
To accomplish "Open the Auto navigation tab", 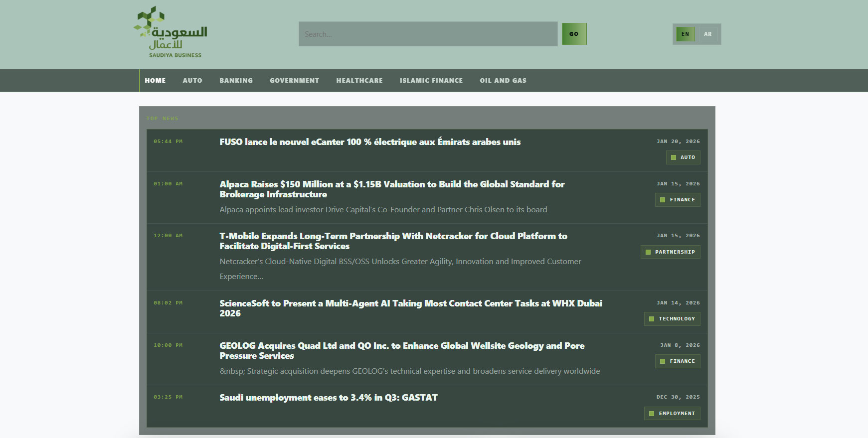I will pos(192,81).
